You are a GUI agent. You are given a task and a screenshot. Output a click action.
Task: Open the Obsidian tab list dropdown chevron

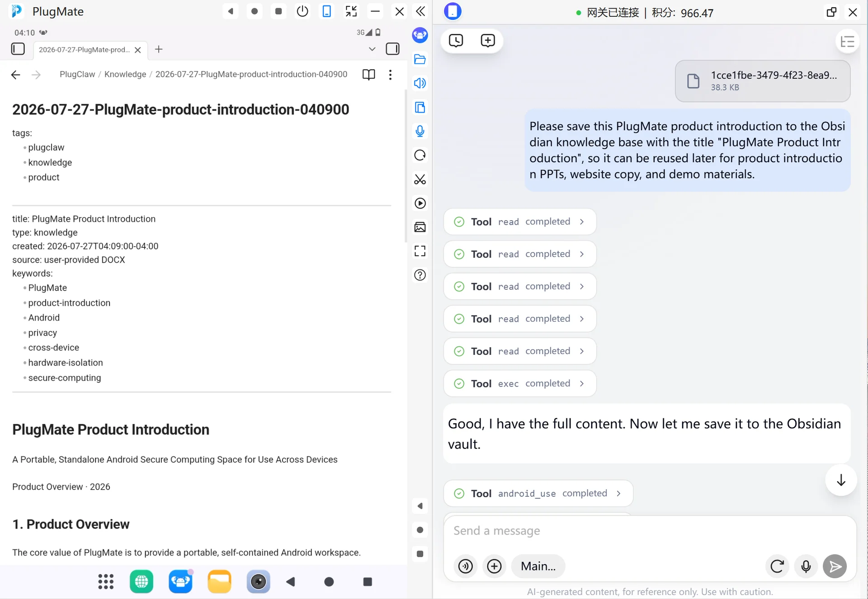pyautogui.click(x=372, y=49)
